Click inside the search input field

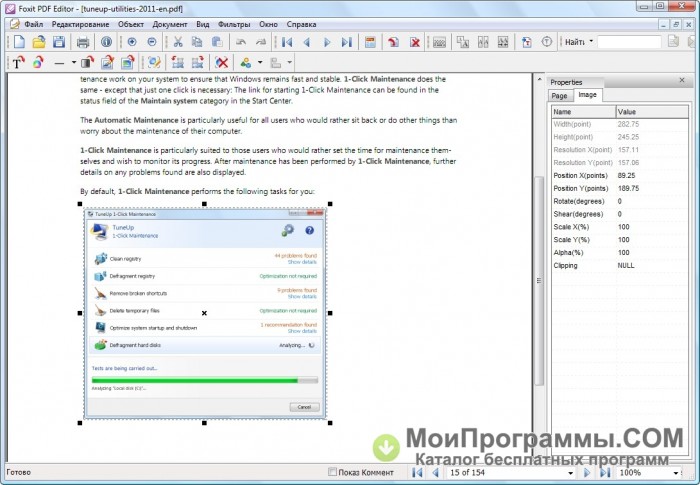(629, 42)
